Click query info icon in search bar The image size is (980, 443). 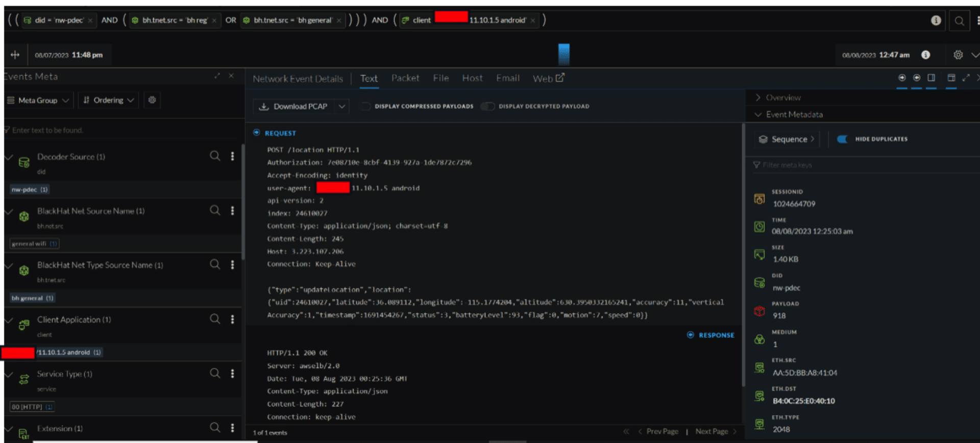(x=936, y=20)
